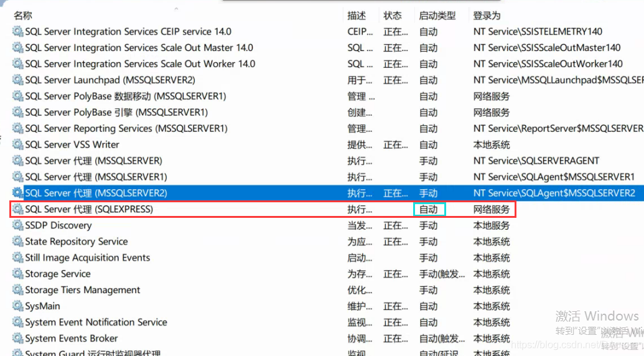644x356 pixels.
Task: Select State Repository Service name
Action: [x=77, y=241]
